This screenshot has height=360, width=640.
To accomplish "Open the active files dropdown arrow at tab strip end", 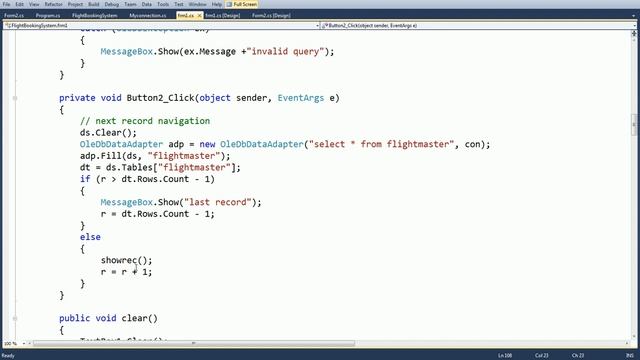I will tap(633, 16).
